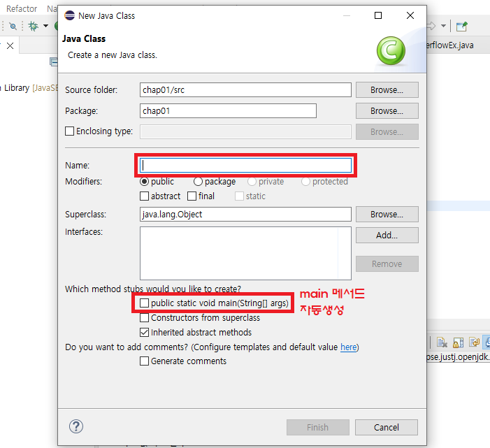The width and height of the screenshot is (490, 448).
Task: Check Constructors from superclass option
Action: pos(145,318)
